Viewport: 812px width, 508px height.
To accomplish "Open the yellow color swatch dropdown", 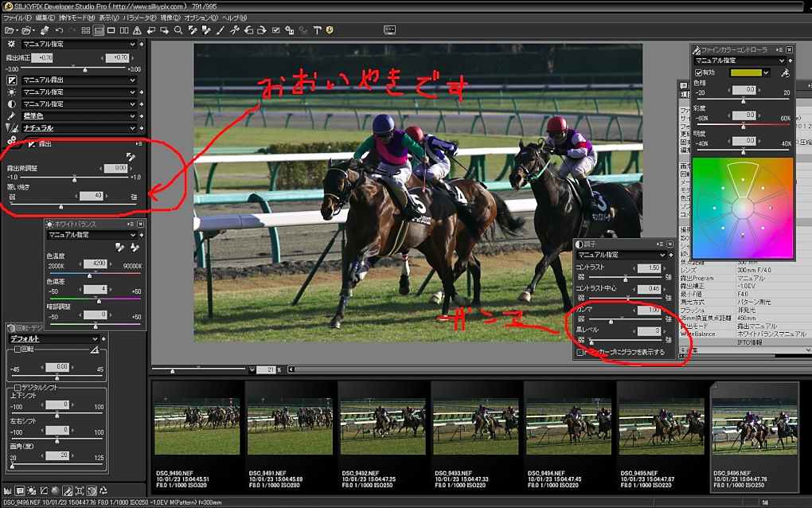I will coord(749,73).
